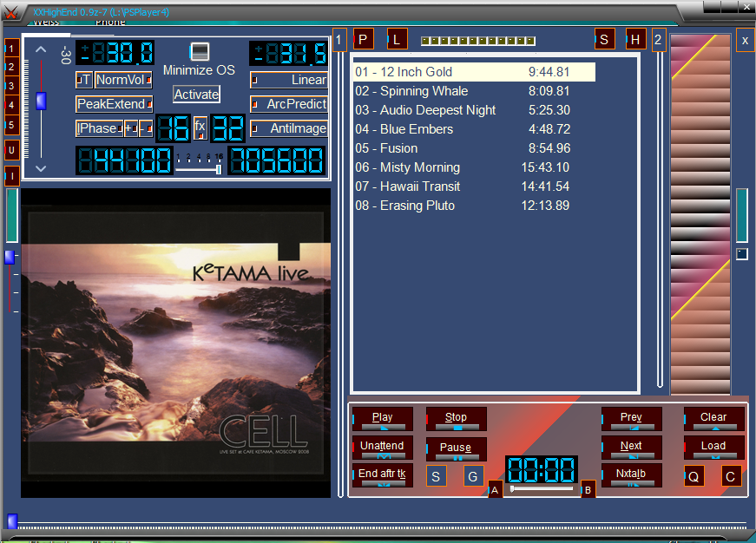Click the C button below Load
Image resolution: width=756 pixels, height=543 pixels.
click(731, 476)
